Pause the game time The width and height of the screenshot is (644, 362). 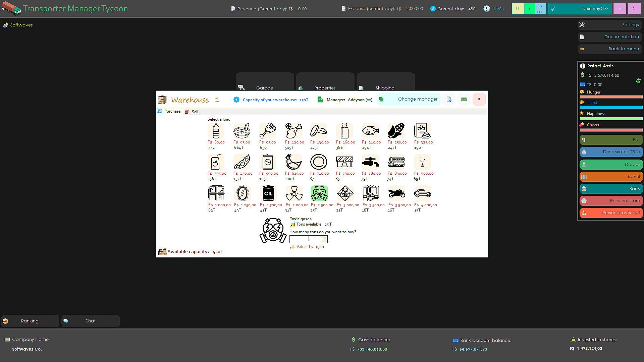coord(518,9)
